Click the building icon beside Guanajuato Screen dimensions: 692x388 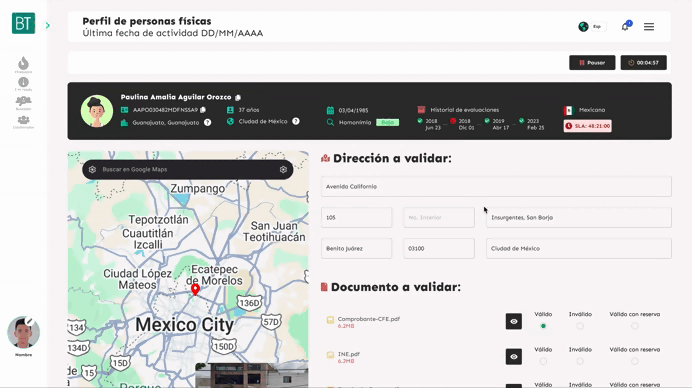[x=124, y=123]
